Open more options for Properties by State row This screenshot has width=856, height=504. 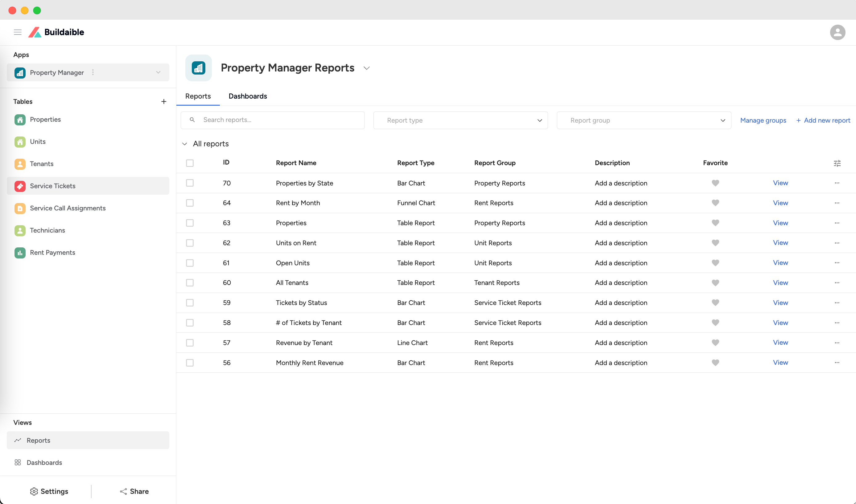tap(837, 183)
